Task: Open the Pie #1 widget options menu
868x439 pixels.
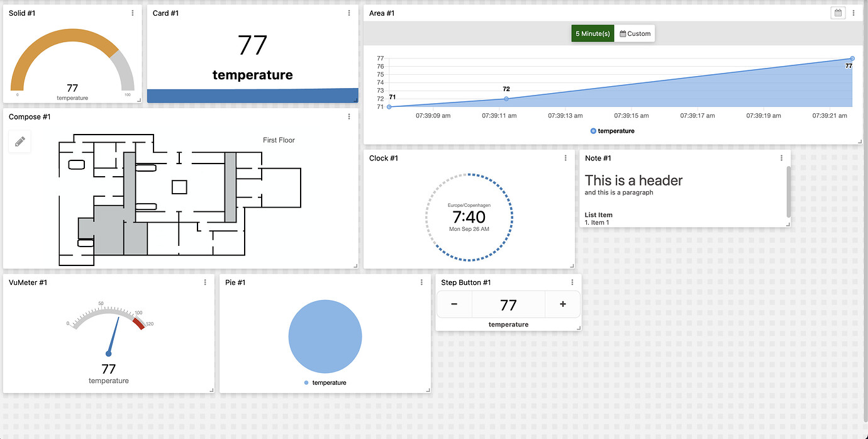Action: tap(421, 282)
